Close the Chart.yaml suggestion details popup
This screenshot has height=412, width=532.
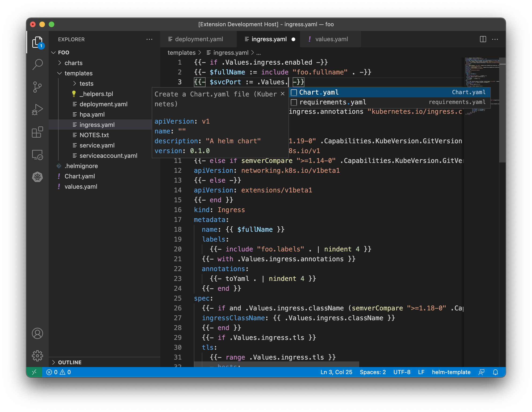(283, 94)
